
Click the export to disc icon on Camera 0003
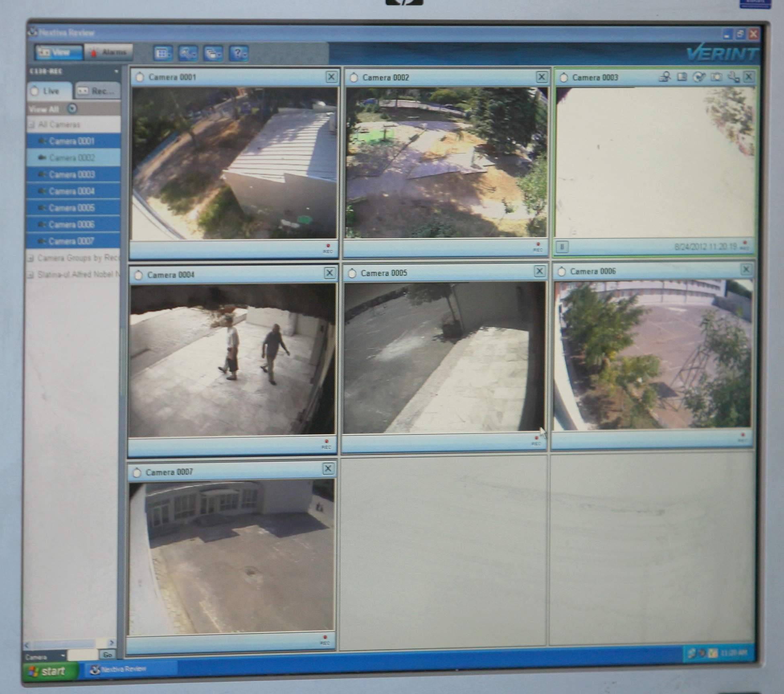pyautogui.click(x=699, y=77)
